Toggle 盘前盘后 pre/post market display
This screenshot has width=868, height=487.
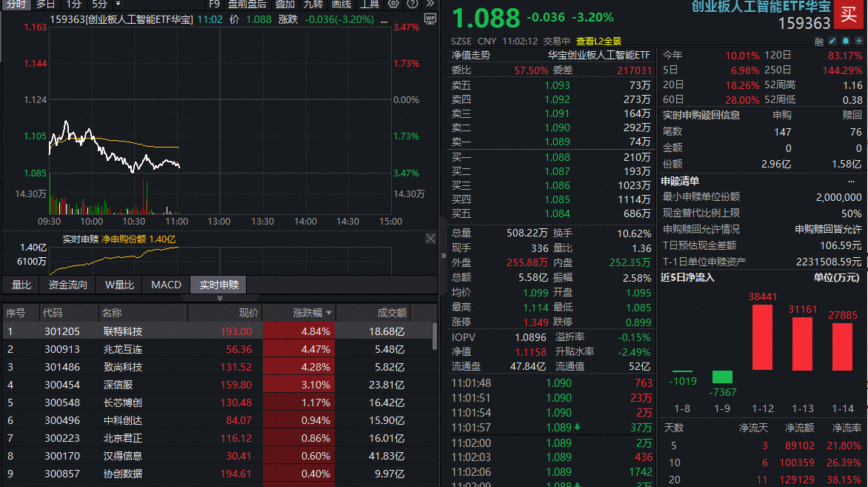click(247, 4)
